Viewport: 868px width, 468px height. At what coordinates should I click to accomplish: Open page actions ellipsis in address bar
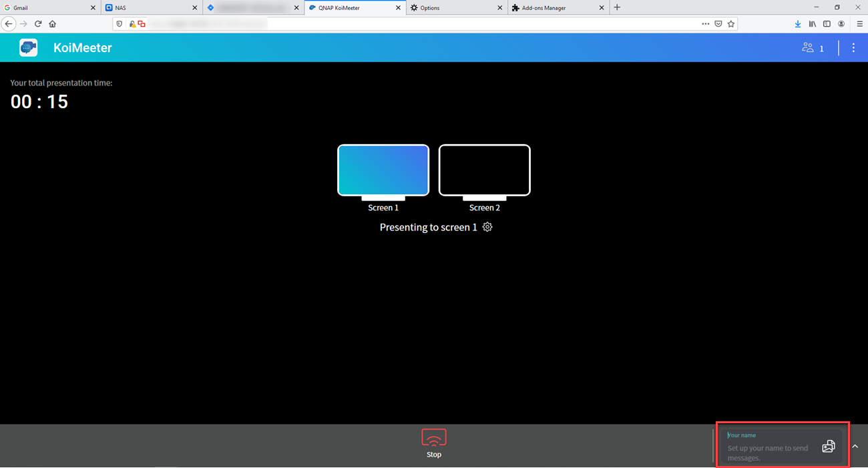pos(705,24)
